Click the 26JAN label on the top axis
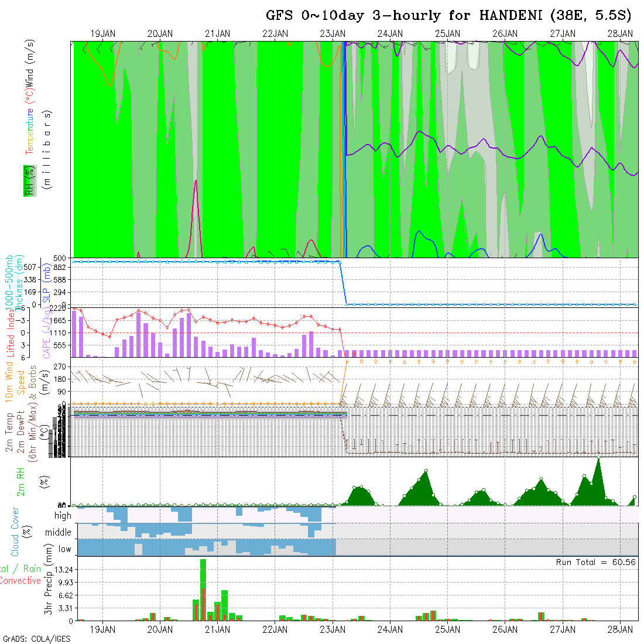644x644 pixels. click(x=505, y=34)
